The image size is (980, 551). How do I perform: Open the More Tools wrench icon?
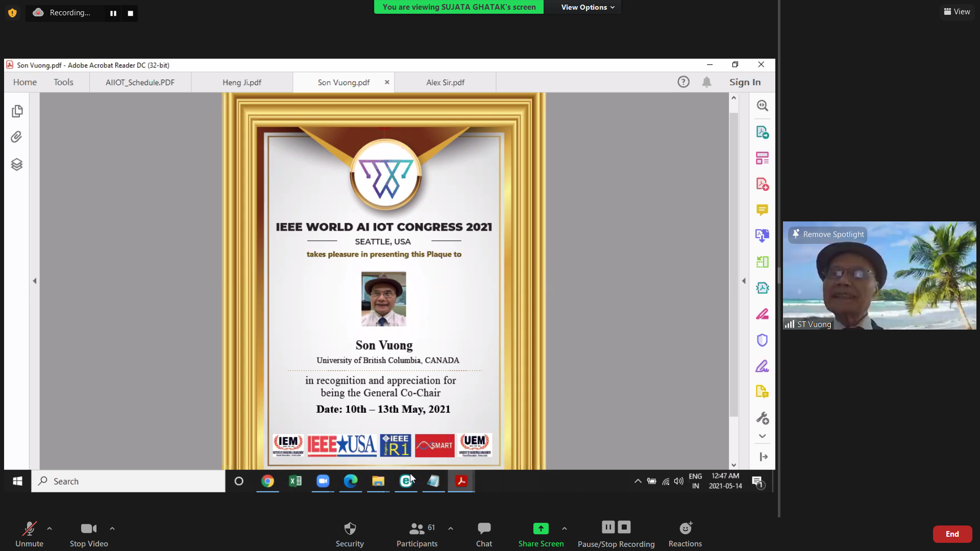click(x=762, y=418)
